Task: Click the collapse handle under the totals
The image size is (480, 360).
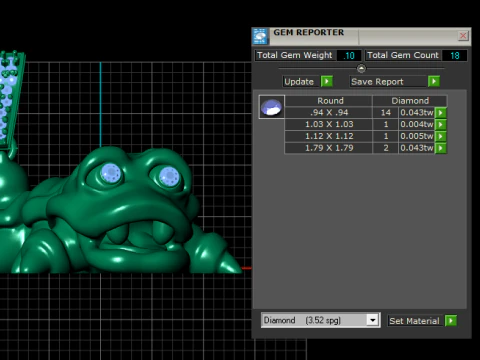Action: tap(361, 69)
